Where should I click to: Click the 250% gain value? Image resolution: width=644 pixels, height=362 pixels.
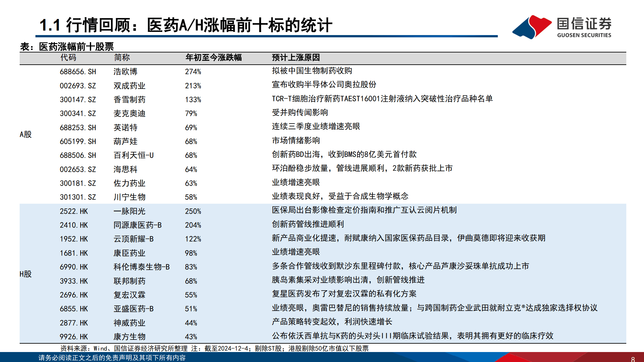(193, 211)
